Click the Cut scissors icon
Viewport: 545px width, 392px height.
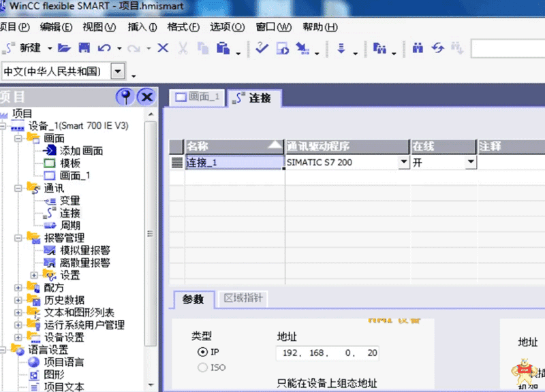(x=183, y=48)
